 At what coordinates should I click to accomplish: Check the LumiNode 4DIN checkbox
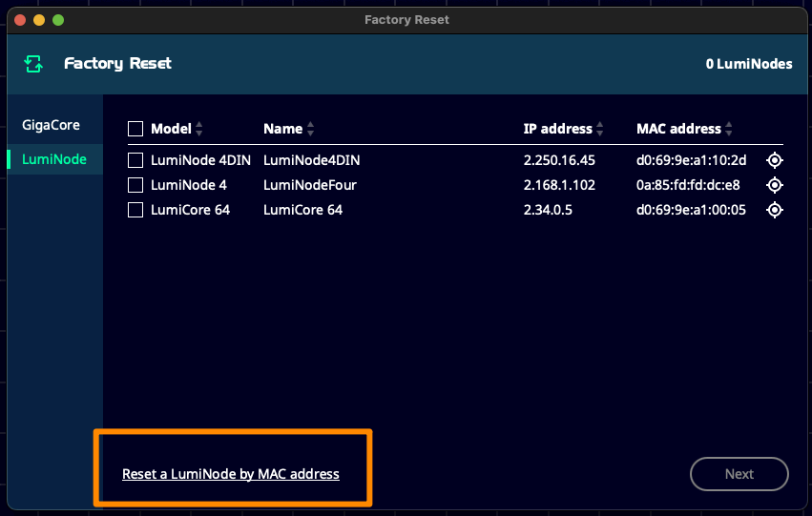(135, 160)
